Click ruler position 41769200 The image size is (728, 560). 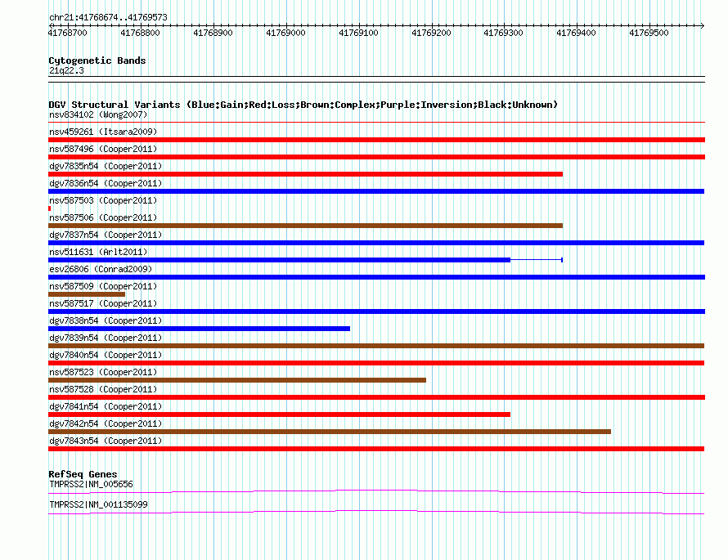click(x=431, y=33)
